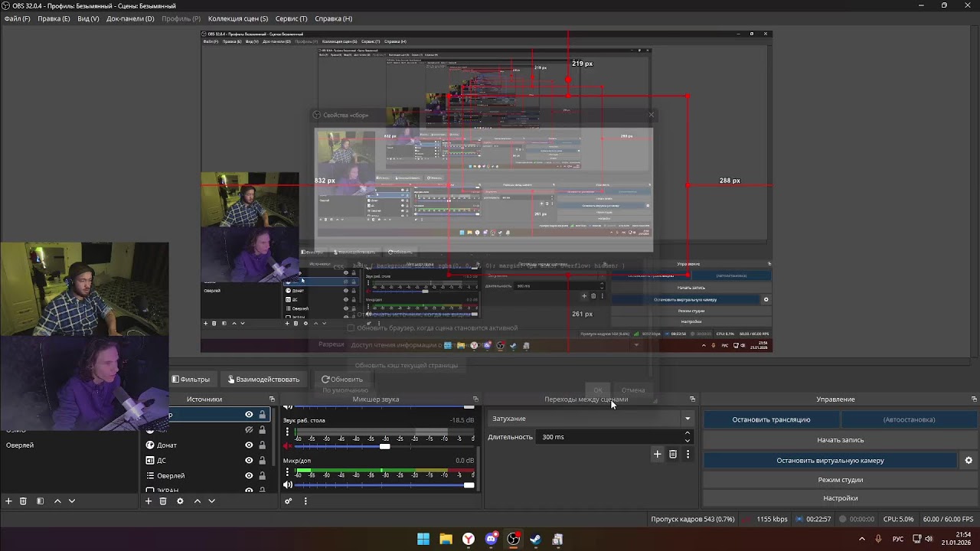The image size is (980, 551).
Task: Open Windows Start menu
Action: [x=423, y=540]
